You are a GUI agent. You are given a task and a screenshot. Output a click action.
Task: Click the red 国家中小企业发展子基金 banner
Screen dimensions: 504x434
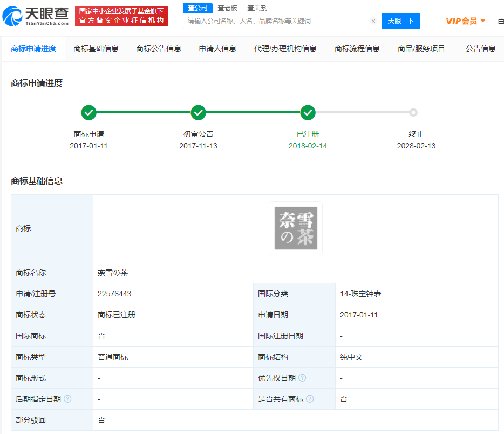121,16
